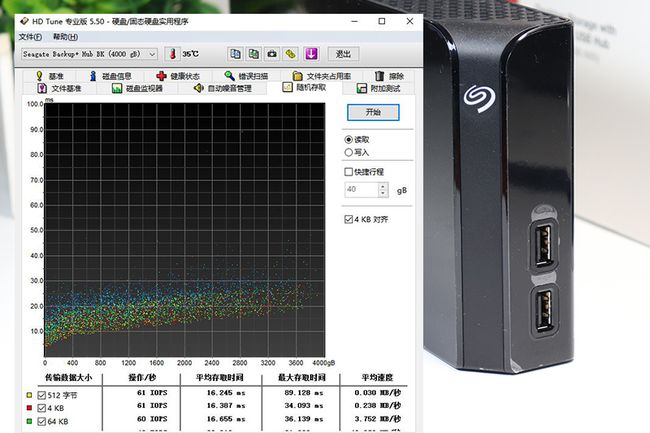The height and width of the screenshot is (433, 650).
Task: Switch to the 磁盘信息 tab
Action: pos(110,76)
